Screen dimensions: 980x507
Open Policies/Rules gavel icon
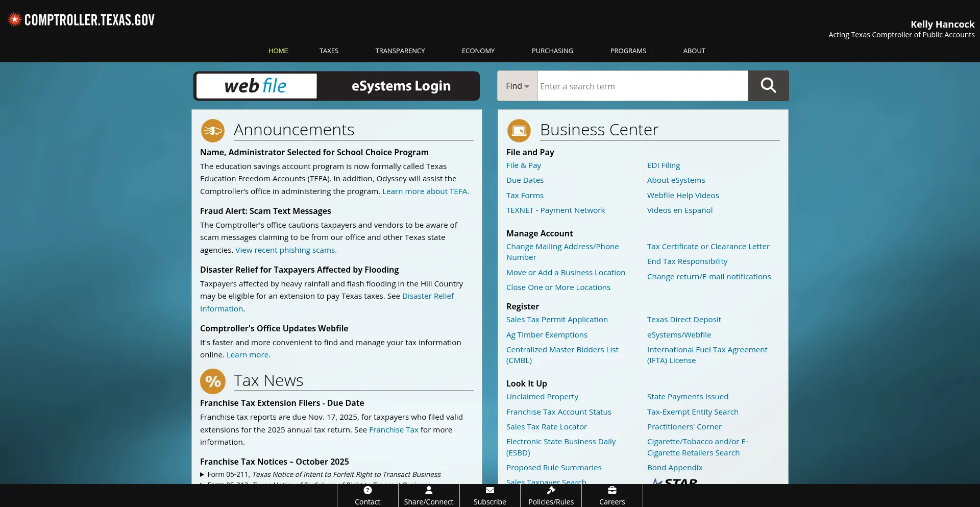point(551,490)
